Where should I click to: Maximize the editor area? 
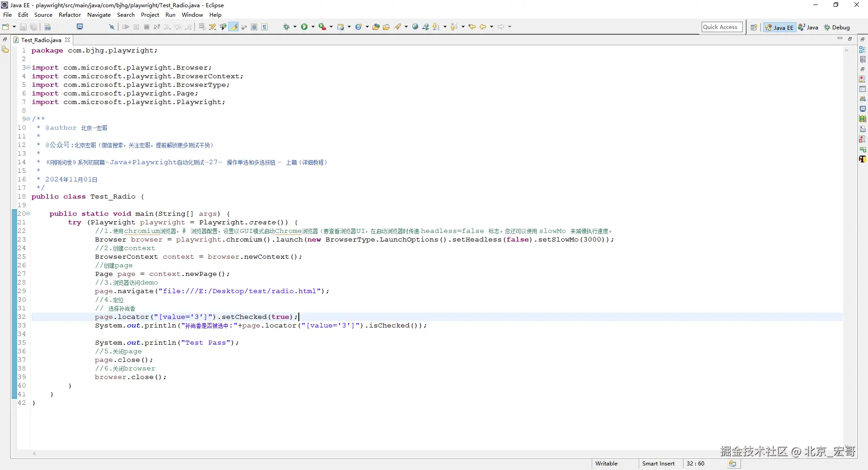click(850, 39)
